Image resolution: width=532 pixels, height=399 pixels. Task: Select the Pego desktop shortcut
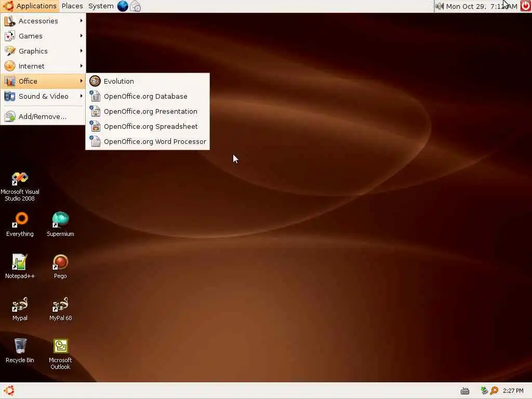[60, 267]
